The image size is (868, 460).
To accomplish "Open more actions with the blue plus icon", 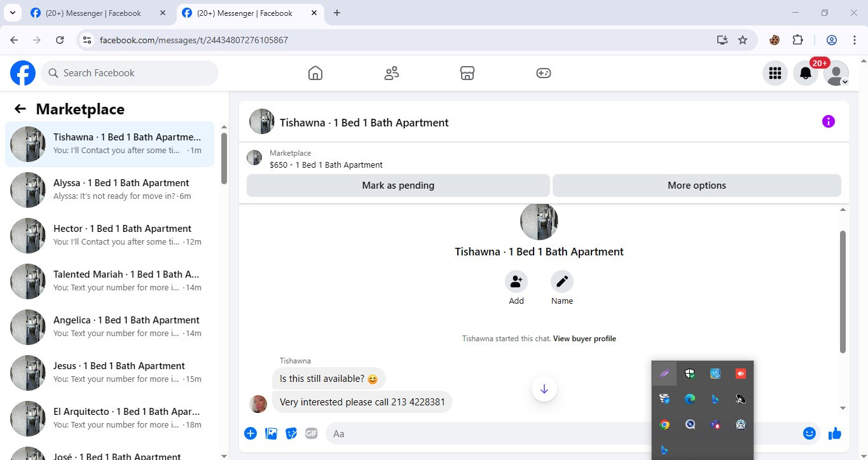I will [251, 433].
